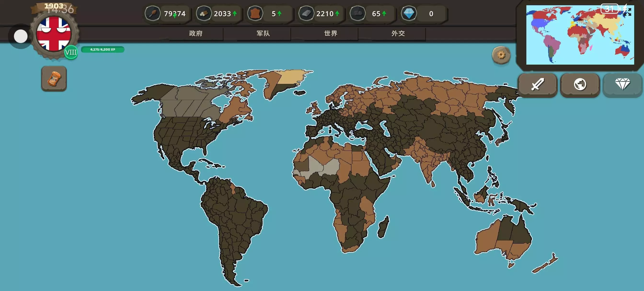
Task: Click the hourglass time control icon
Action: (54, 79)
